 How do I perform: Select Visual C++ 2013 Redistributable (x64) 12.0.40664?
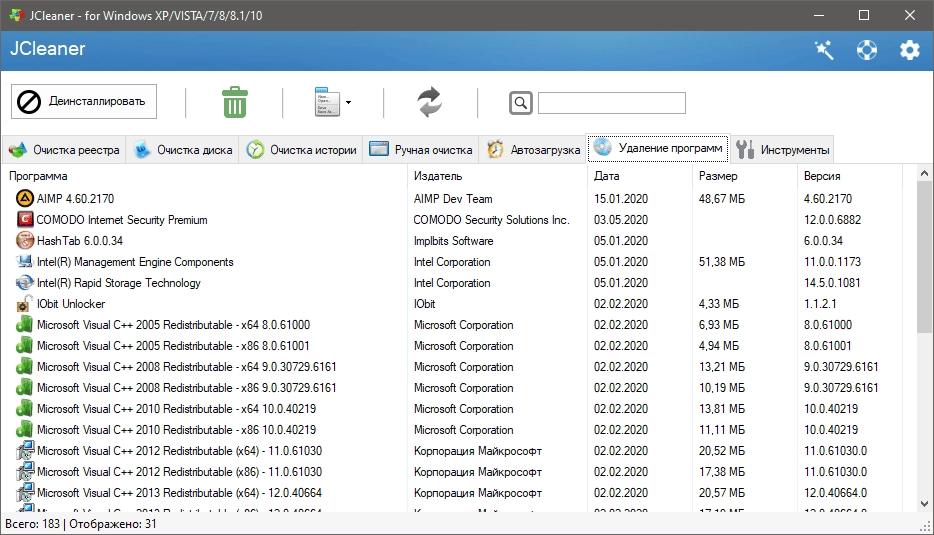pyautogui.click(x=179, y=493)
